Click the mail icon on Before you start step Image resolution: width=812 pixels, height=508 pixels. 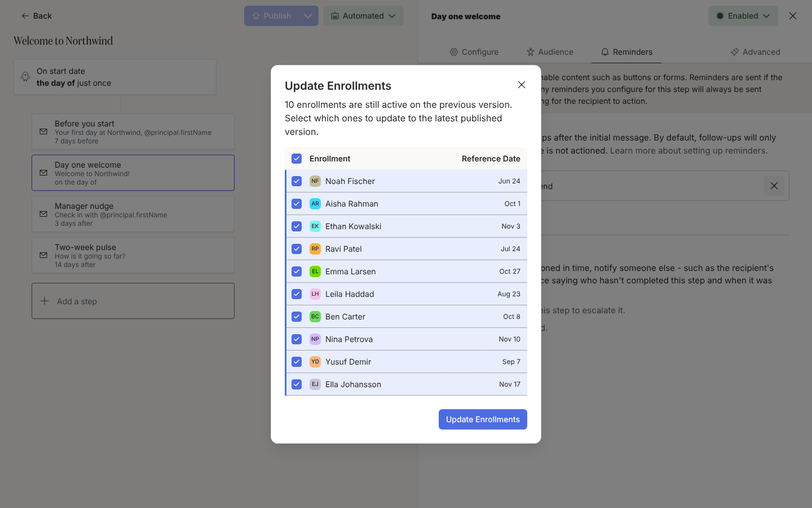(43, 132)
